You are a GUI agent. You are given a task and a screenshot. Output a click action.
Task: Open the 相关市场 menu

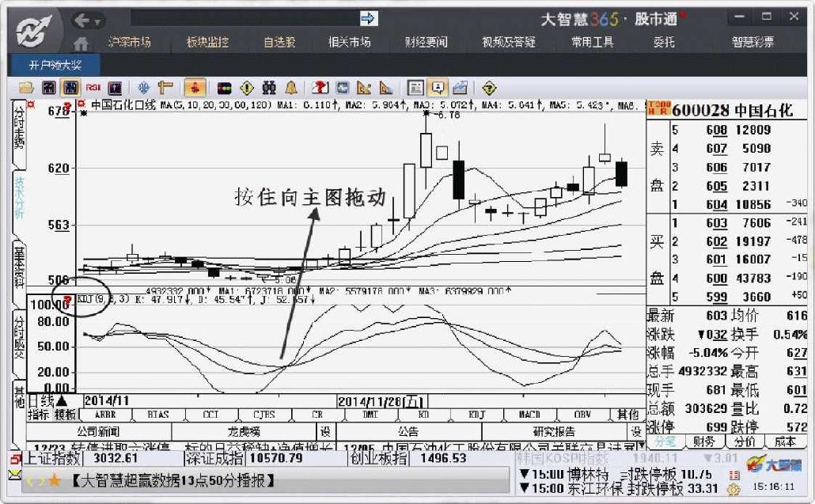click(x=350, y=42)
